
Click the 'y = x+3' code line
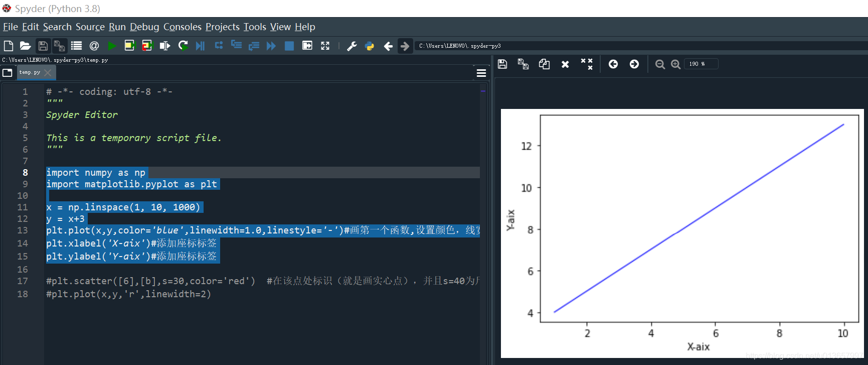click(65, 218)
